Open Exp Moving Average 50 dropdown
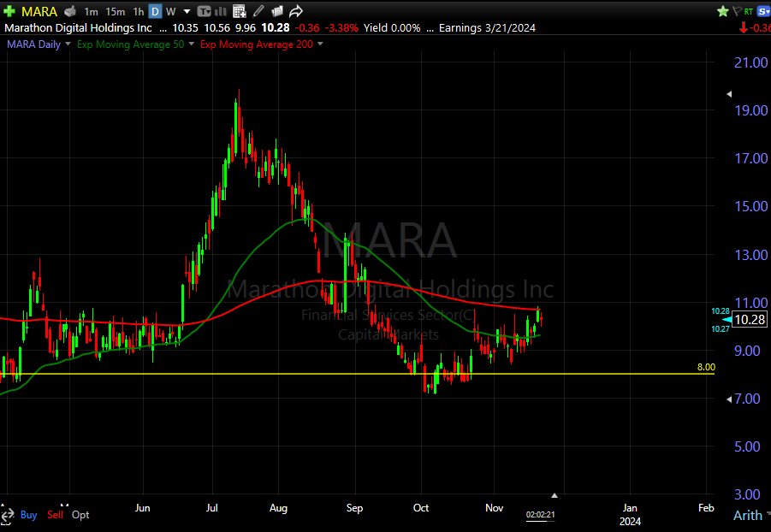The width and height of the screenshot is (771, 532). (191, 44)
